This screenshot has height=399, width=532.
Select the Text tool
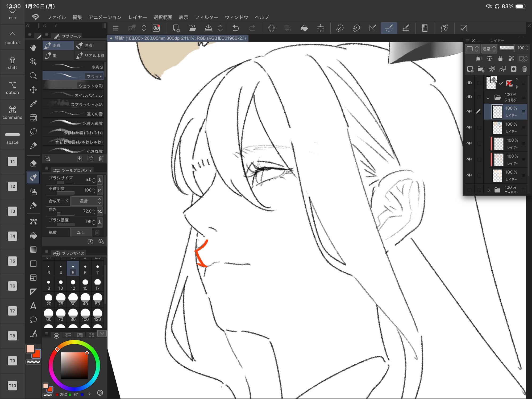33,306
